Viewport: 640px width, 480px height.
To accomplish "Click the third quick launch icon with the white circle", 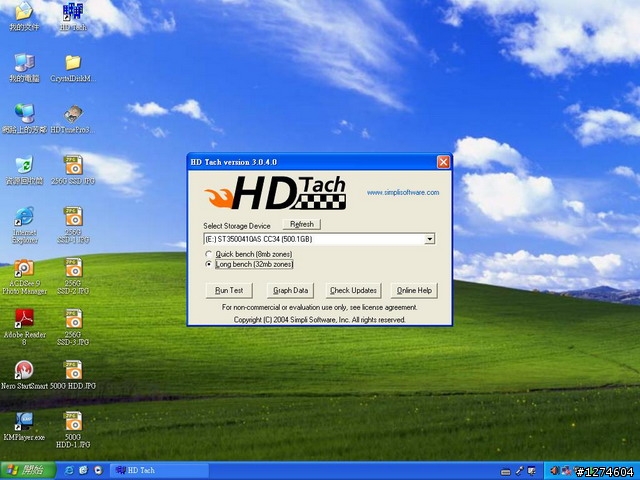I will click(x=98, y=470).
